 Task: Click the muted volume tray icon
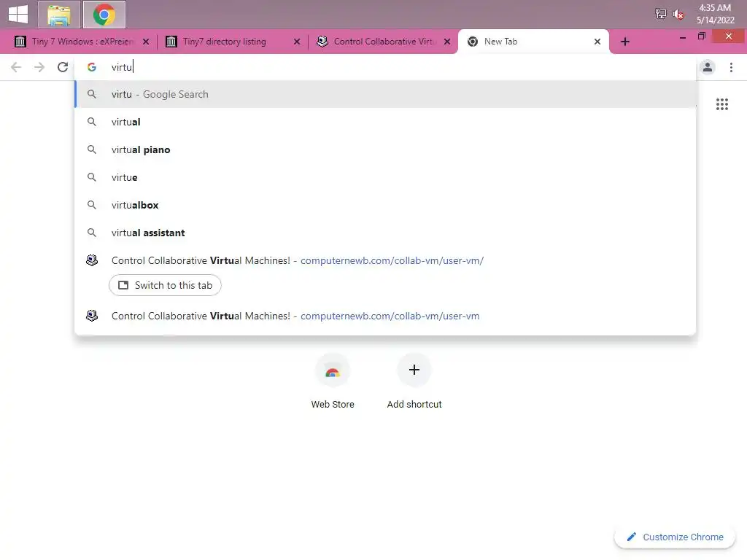[678, 15]
